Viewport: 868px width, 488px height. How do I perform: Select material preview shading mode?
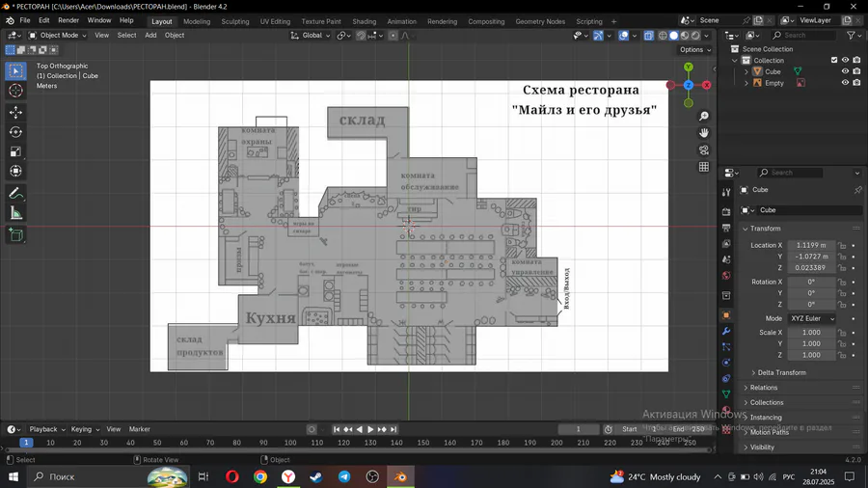coord(685,36)
